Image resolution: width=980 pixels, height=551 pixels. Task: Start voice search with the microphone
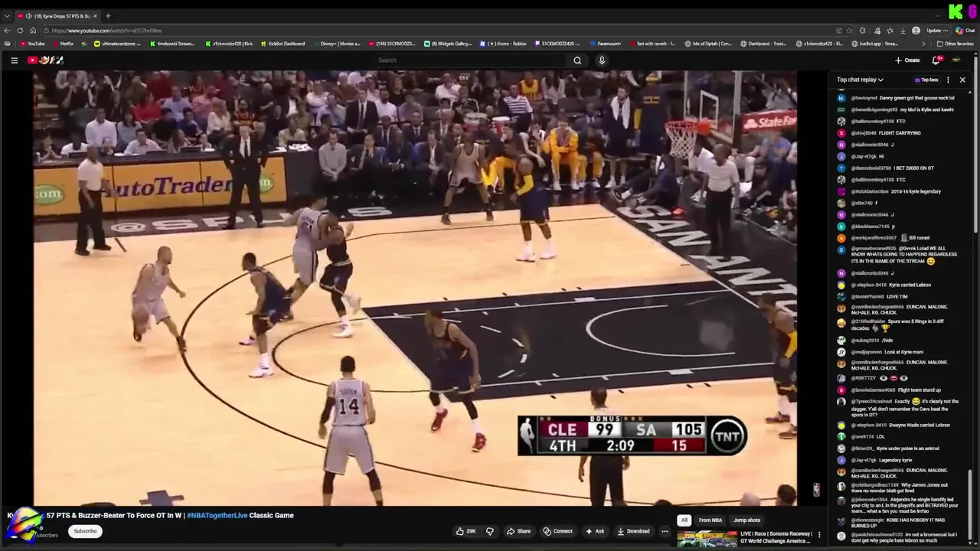coord(602,60)
